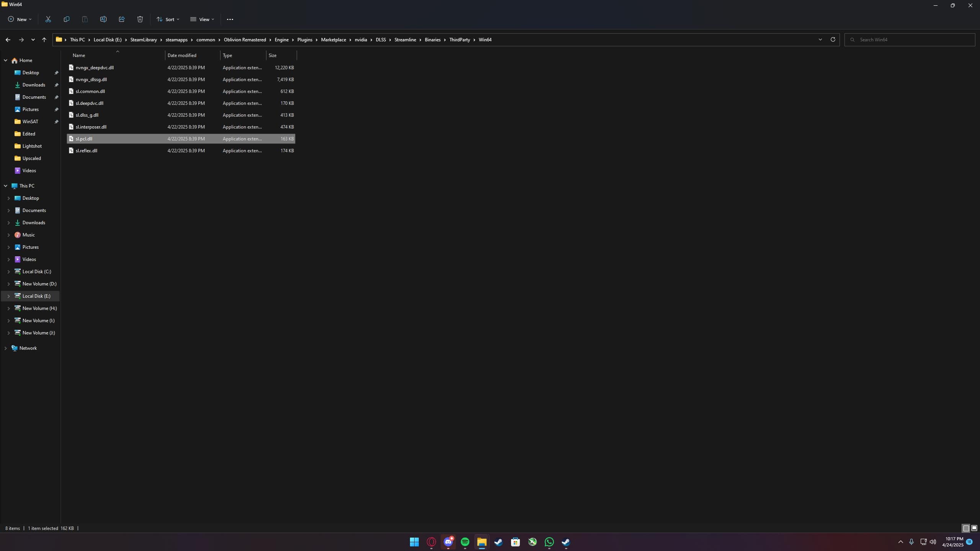Switch to details view icon in status bar
Screen dimensions: 980x551
pyautogui.click(x=966, y=528)
